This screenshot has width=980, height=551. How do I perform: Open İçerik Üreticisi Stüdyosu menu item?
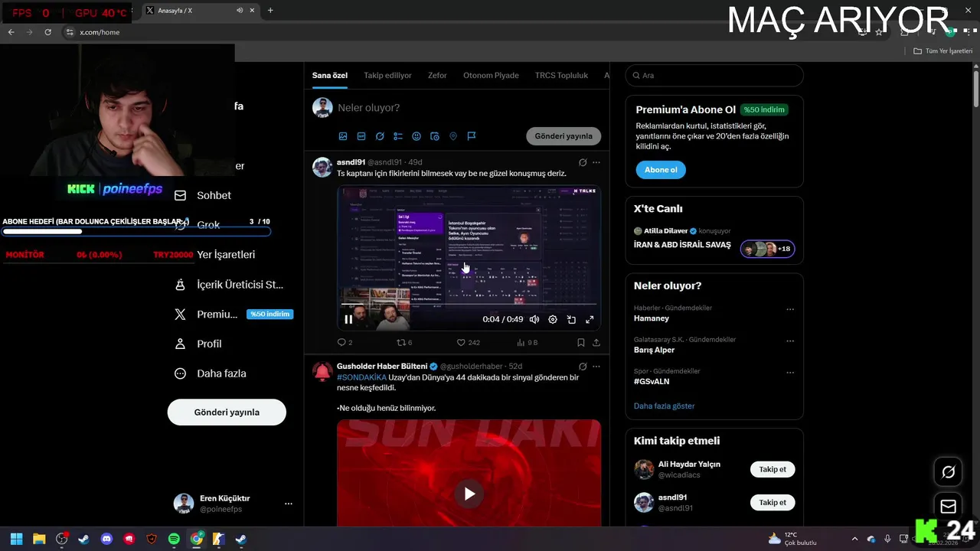click(x=229, y=285)
